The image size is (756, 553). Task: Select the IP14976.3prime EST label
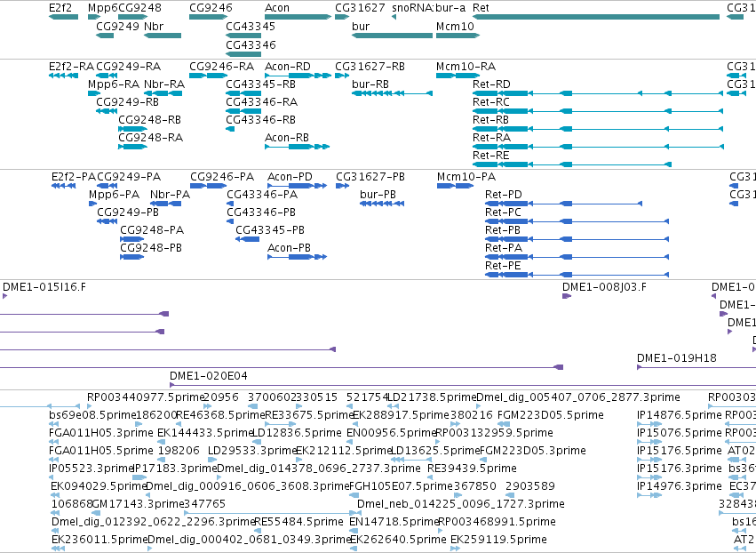[x=680, y=486]
